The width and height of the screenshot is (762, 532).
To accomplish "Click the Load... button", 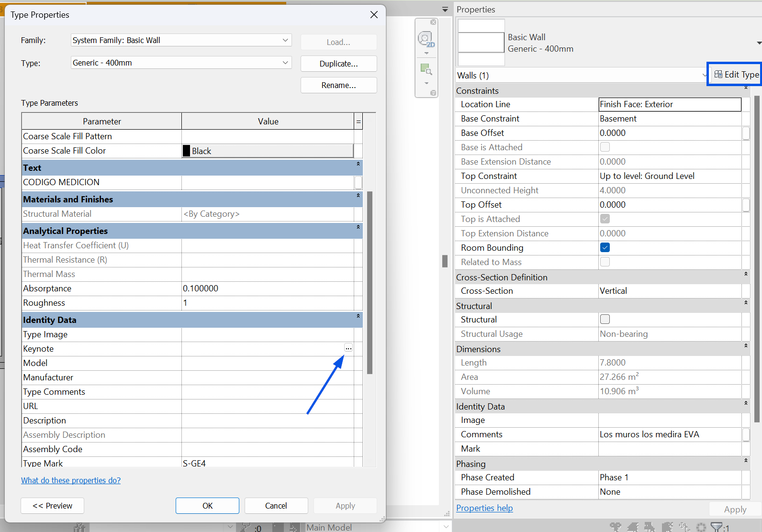I will 339,42.
